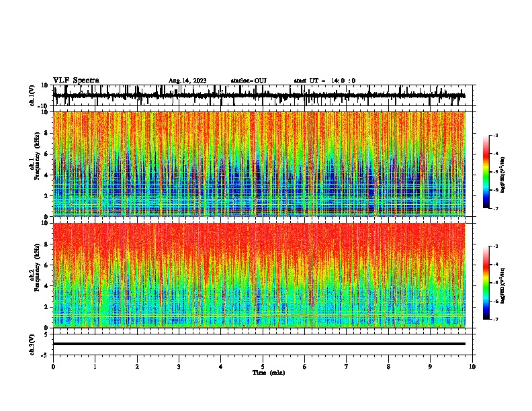Image resolution: width=532 pixels, height=411 pixels.
Task: Click the ch.1 color scale bar
Action: (486, 172)
